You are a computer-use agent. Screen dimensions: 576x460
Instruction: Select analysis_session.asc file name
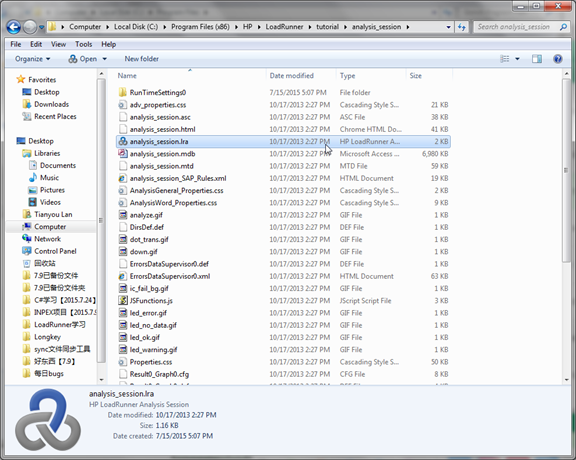pos(160,117)
